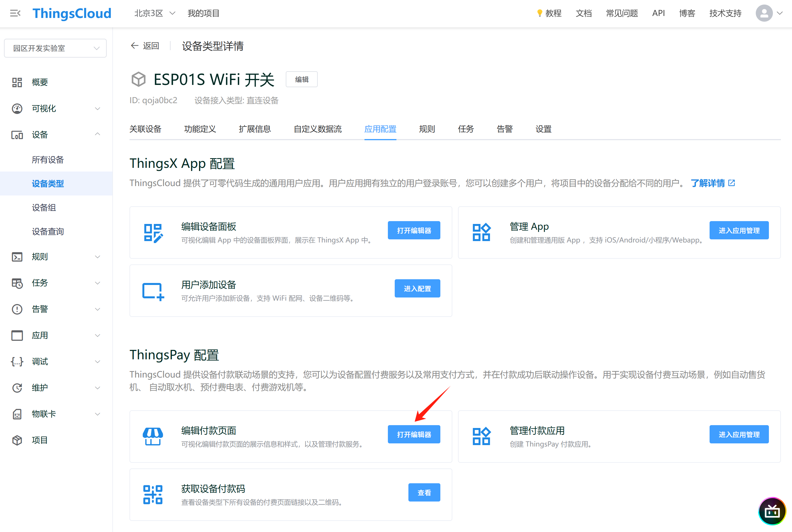Expand the 告警 sidebar menu
Image resolution: width=792 pixels, height=532 pixels.
point(98,309)
